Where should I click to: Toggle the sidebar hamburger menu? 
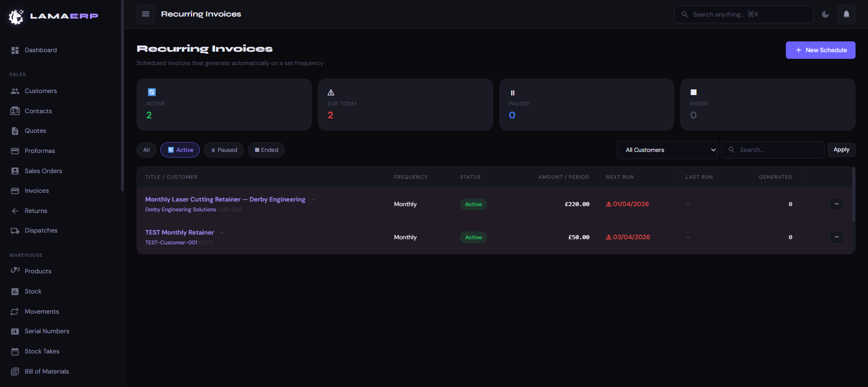coord(145,14)
